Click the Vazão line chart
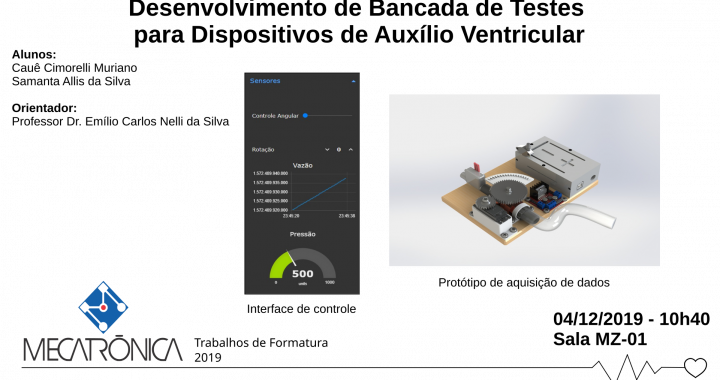 point(304,192)
